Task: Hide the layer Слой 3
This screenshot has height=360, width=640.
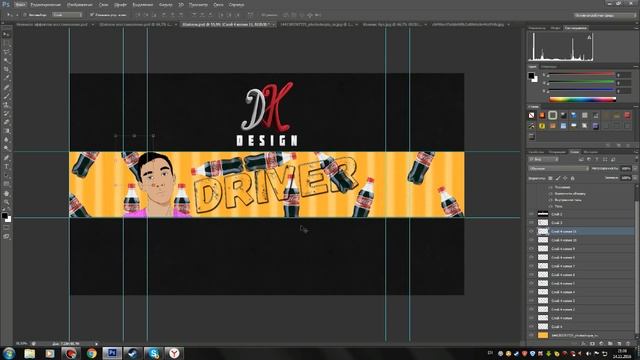Action: 531,222
